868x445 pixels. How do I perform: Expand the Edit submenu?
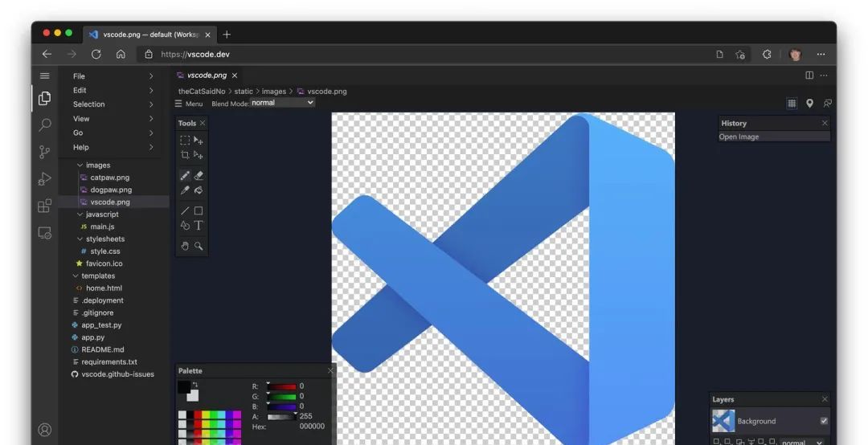(113, 90)
